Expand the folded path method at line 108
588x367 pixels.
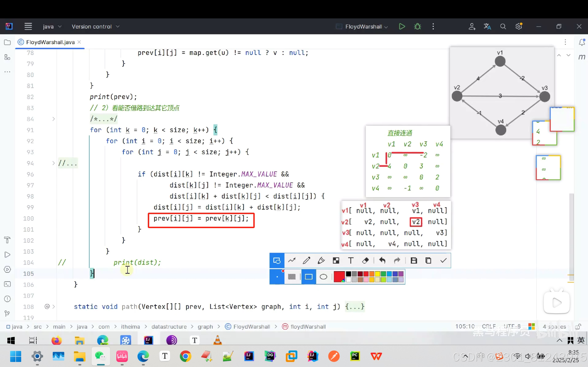click(x=54, y=307)
